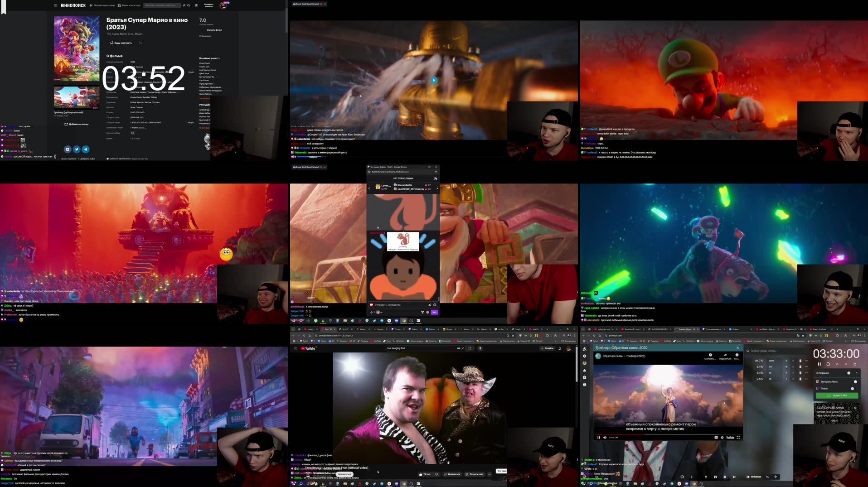Image resolution: width=868 pixels, height=487 pixels.
Task: Increase the timer with the up chevron
Action: coord(837,364)
